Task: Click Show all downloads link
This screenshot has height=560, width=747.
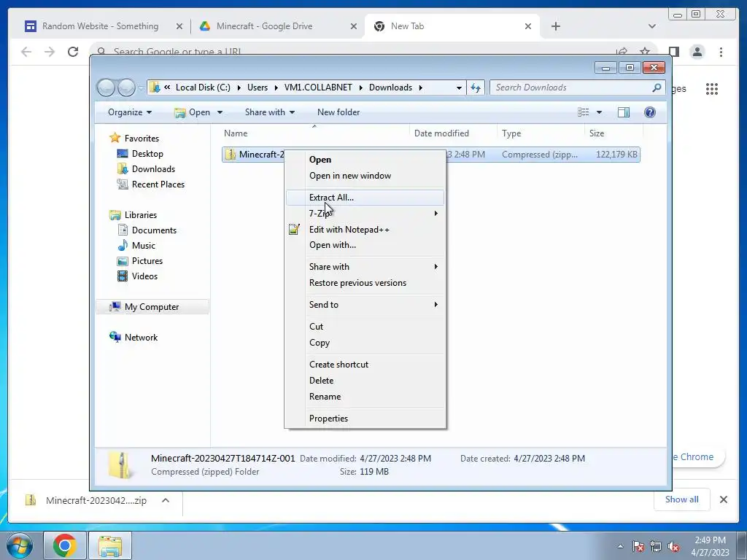Action: click(x=682, y=499)
